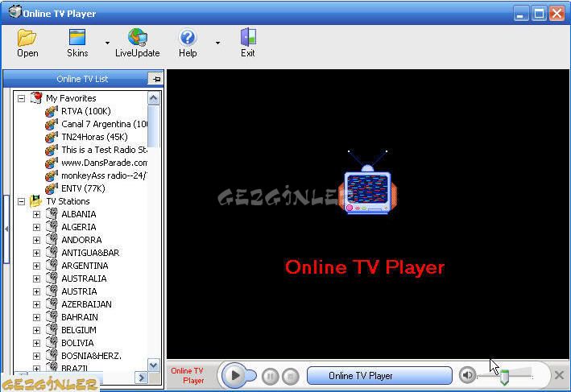
Task: Expand the ALBANIA station group
Action: tap(36, 214)
